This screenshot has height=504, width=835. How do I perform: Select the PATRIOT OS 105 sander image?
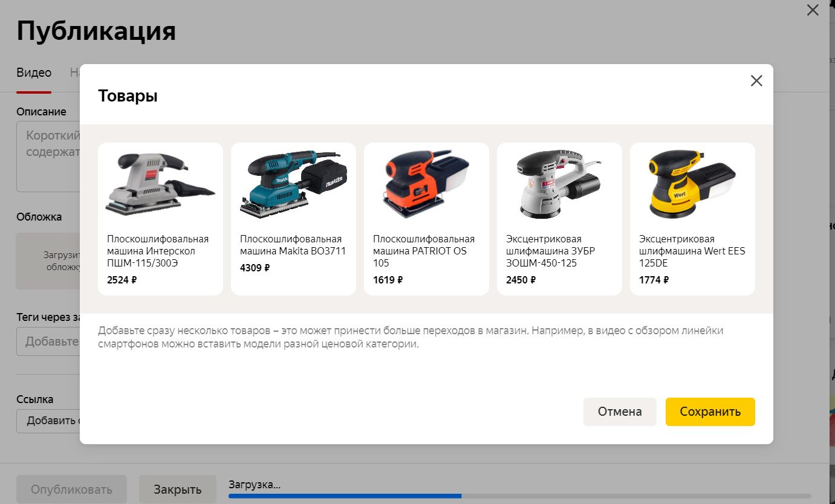tap(426, 184)
